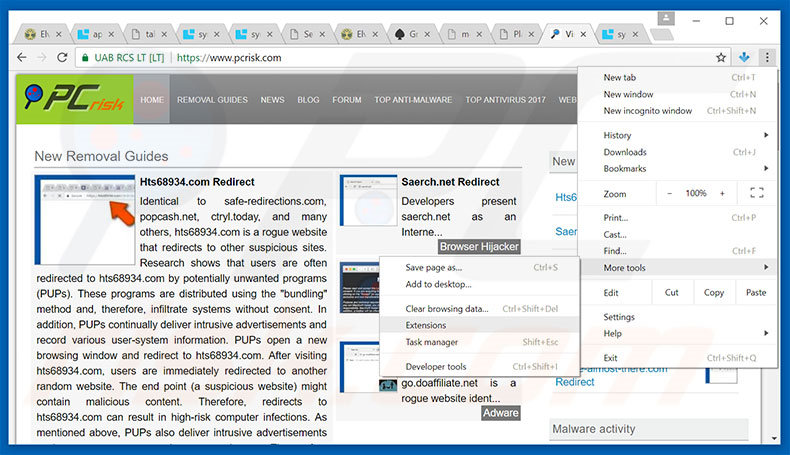Image resolution: width=790 pixels, height=455 pixels.
Task: Expand the History submenu
Action: [x=677, y=135]
